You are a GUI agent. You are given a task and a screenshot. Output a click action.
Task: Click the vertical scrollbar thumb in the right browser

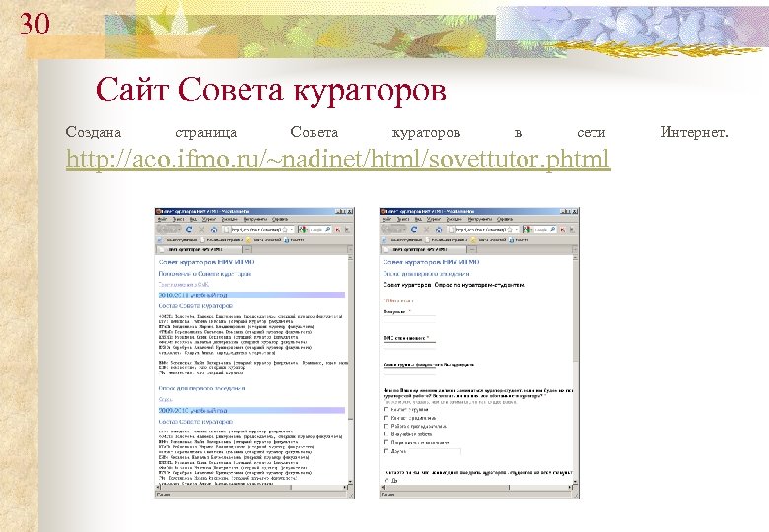tap(576, 309)
